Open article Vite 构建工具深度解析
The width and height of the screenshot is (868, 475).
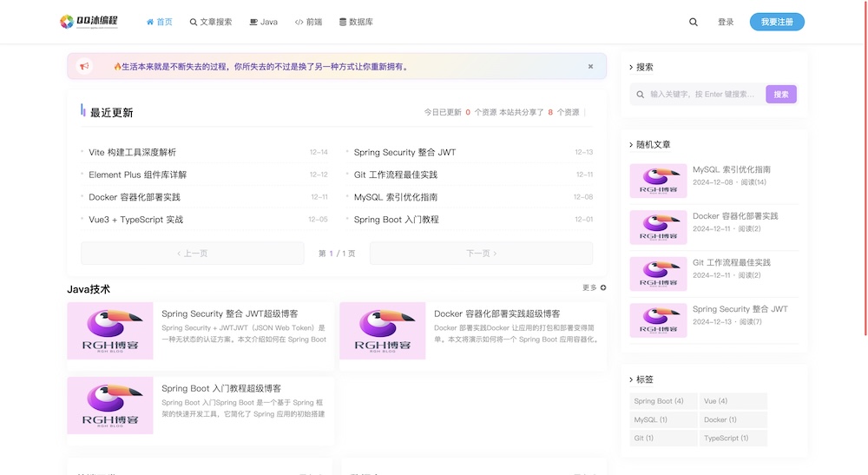coord(132,152)
